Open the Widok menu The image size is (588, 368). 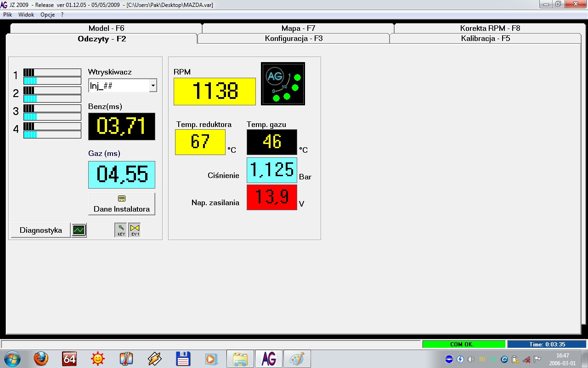(26, 15)
